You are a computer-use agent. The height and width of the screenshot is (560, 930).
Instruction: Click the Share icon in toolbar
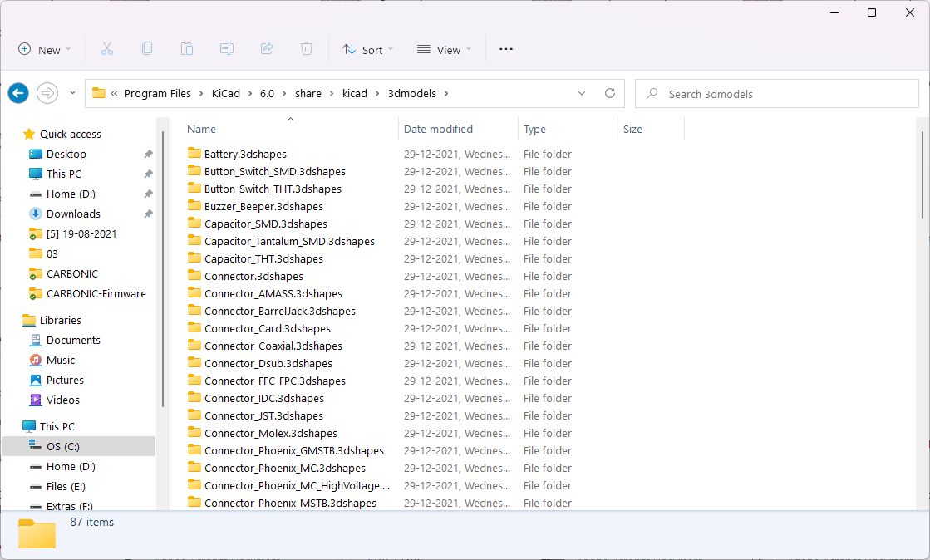tap(267, 49)
